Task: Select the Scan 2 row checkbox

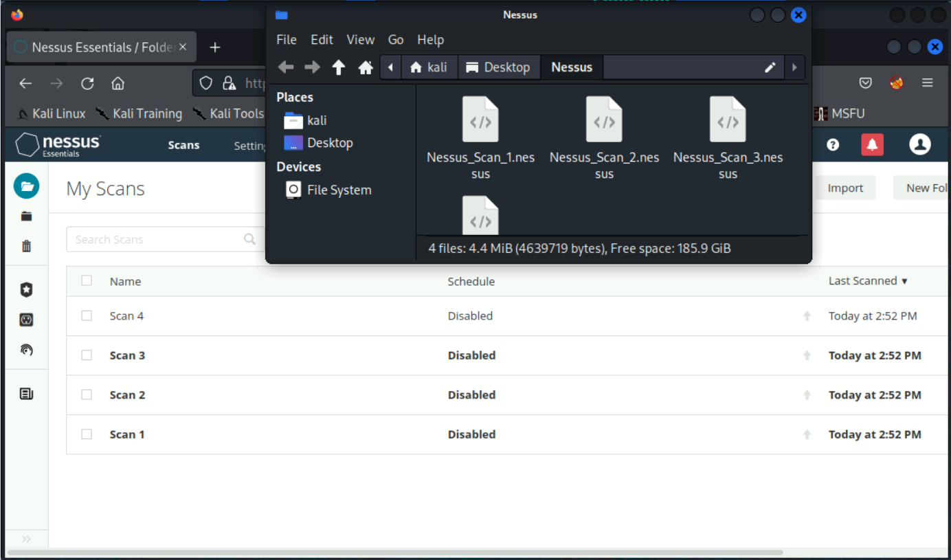Action: (x=87, y=394)
